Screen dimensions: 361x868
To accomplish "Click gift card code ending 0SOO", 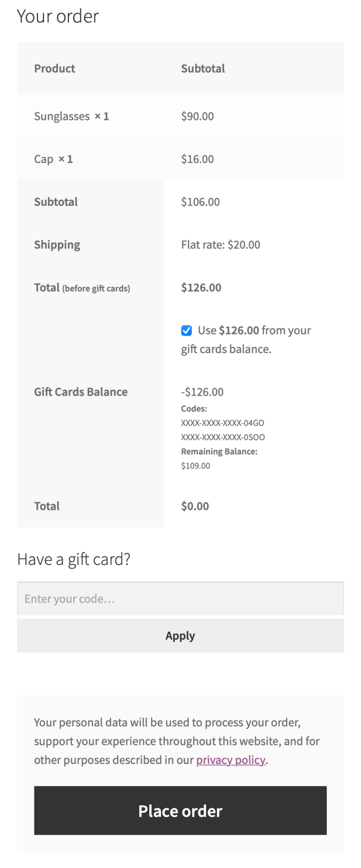I will coord(223,438).
